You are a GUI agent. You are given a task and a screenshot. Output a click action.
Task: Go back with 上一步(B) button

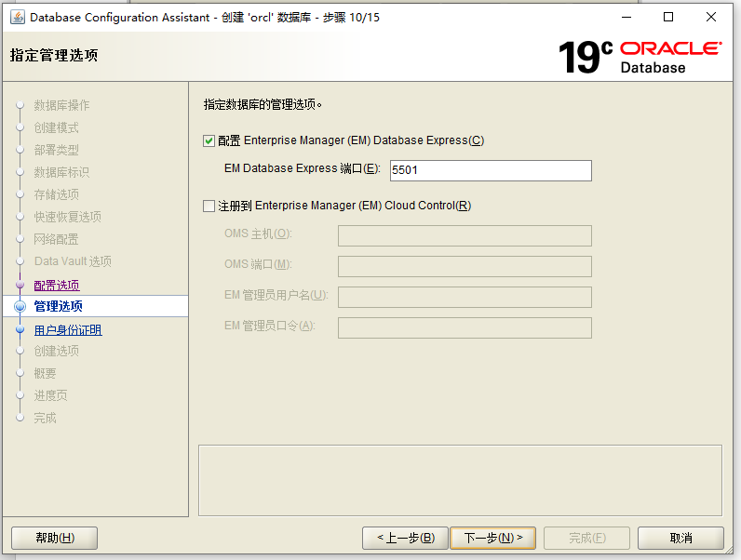tap(405, 538)
